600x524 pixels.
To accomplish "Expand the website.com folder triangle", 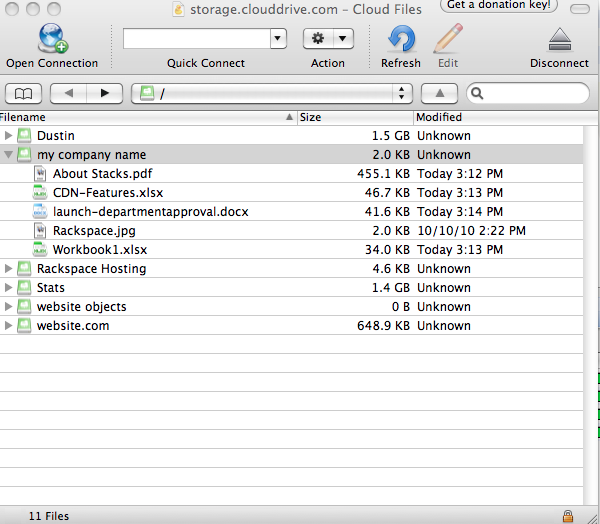I will [8, 325].
